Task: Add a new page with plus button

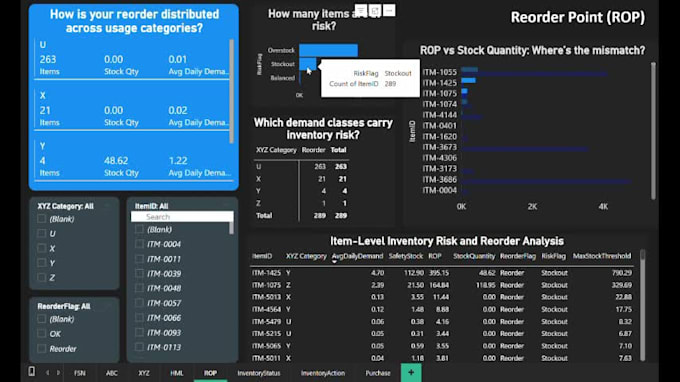Action: point(411,372)
